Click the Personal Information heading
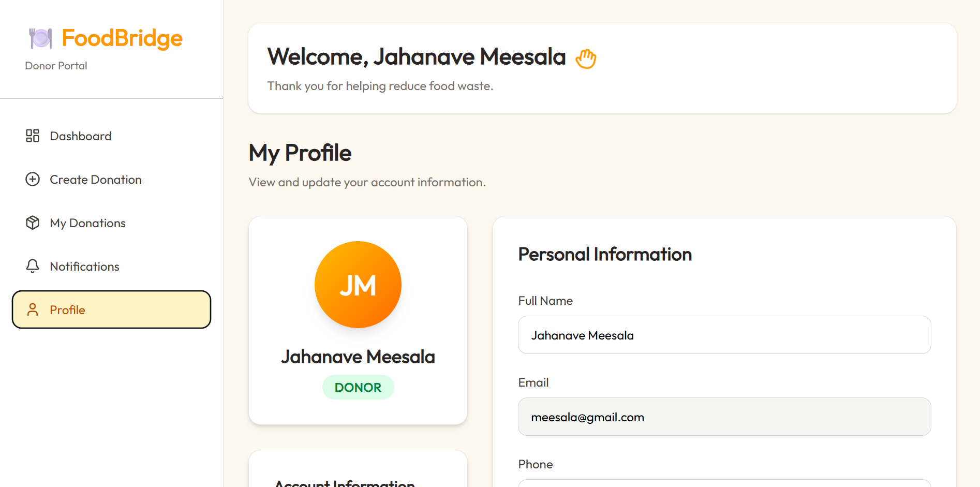 click(x=605, y=254)
